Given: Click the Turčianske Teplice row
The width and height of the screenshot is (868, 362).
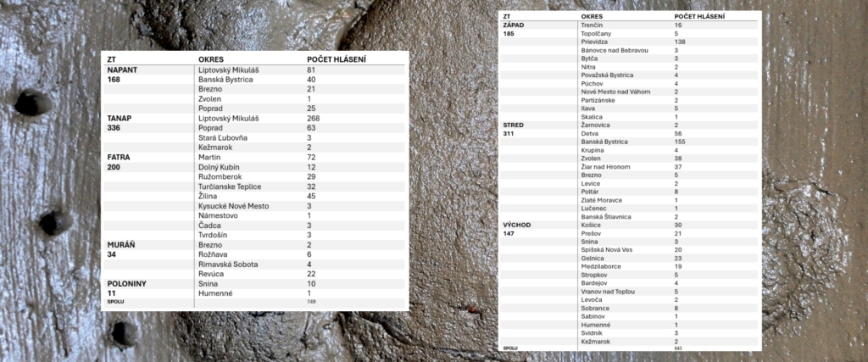Looking at the screenshot, I should click(254, 187).
